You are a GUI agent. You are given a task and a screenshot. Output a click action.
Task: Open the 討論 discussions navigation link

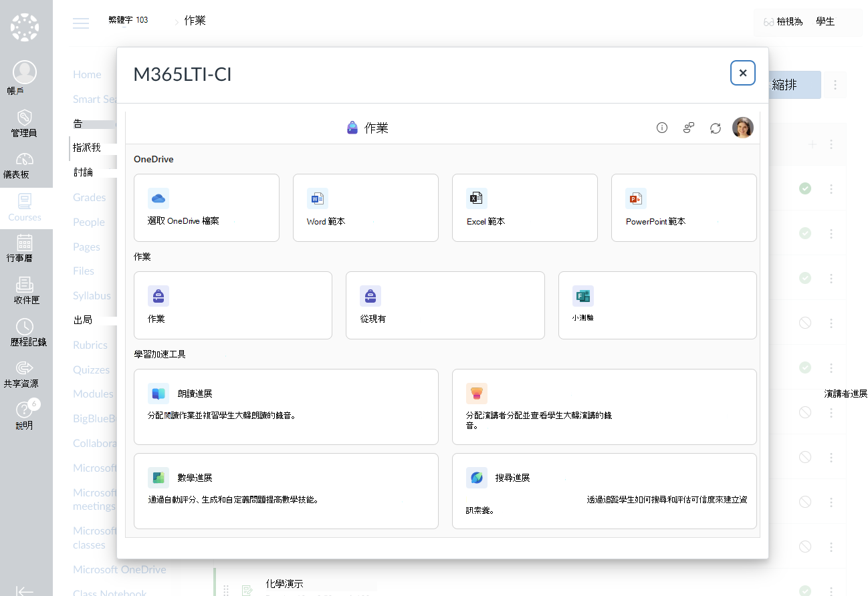83,172
